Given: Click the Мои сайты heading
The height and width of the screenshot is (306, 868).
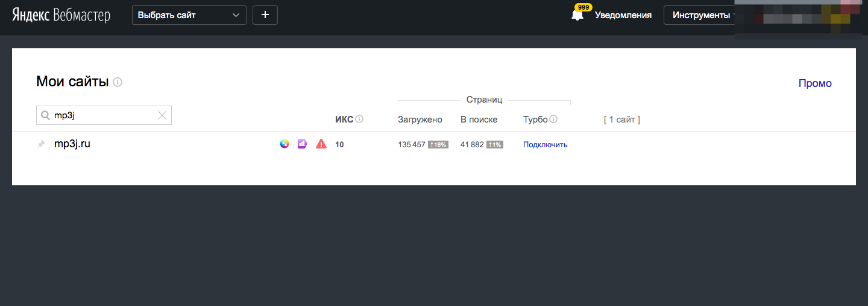Looking at the screenshot, I should (x=72, y=82).
